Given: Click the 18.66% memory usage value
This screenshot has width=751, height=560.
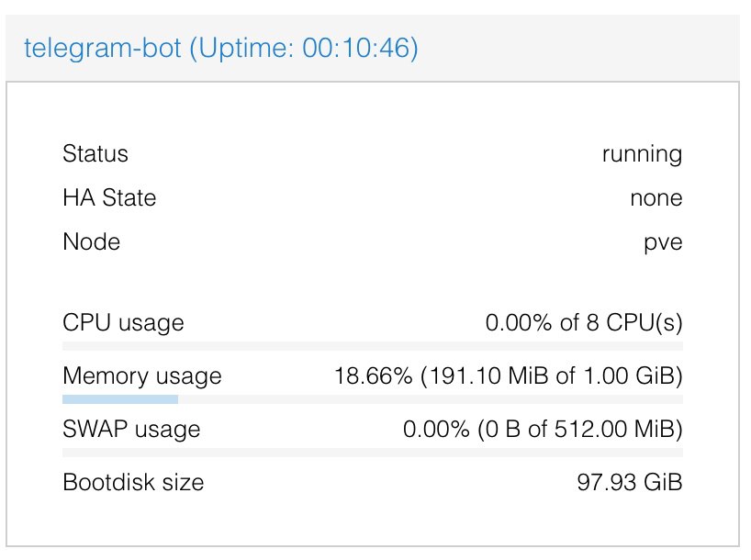Looking at the screenshot, I should tap(509, 376).
